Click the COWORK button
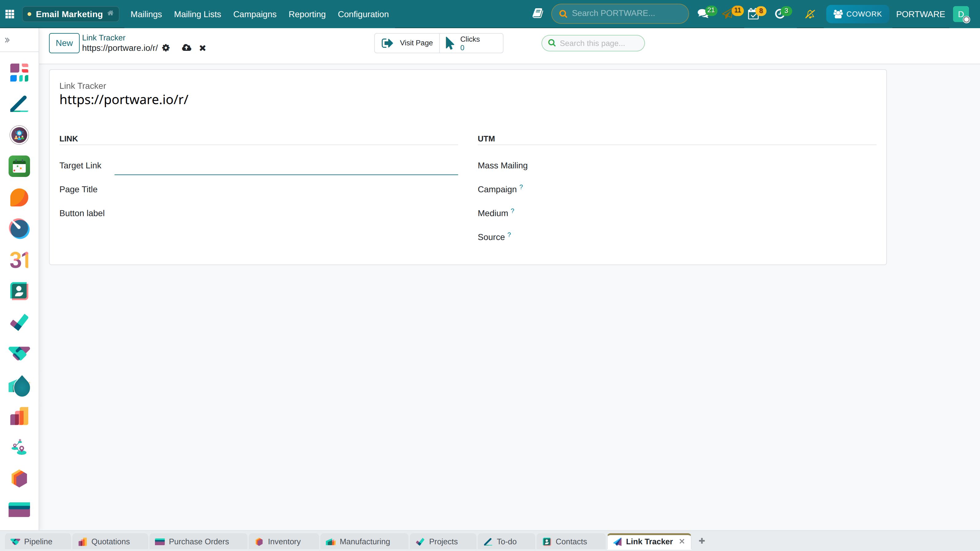The height and width of the screenshot is (551, 980). [858, 14]
